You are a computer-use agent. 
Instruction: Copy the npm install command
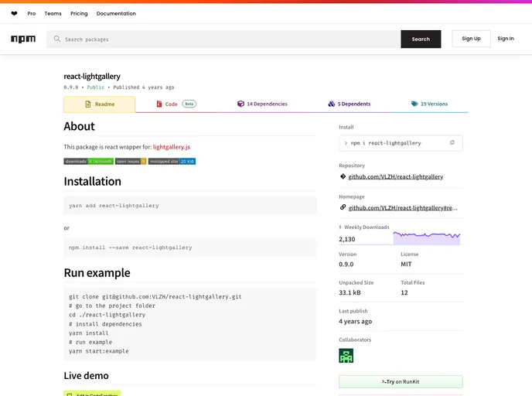pyautogui.click(x=452, y=143)
